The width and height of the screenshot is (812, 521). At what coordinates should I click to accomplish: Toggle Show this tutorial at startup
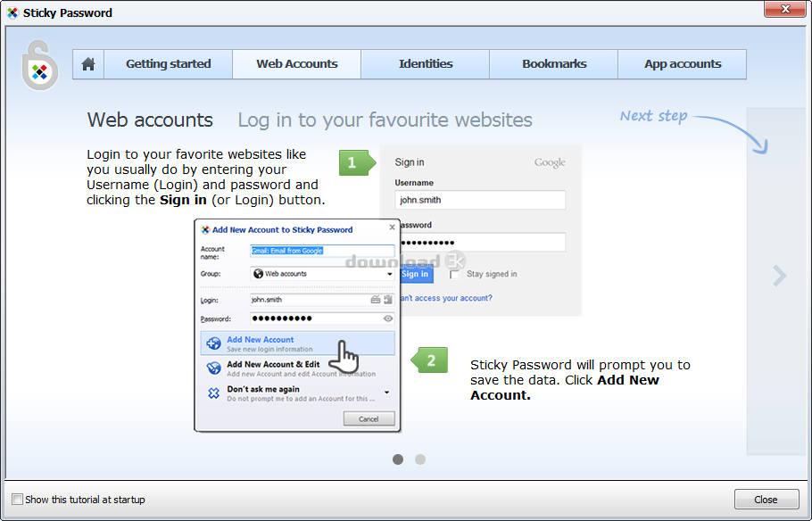pyautogui.click(x=18, y=500)
